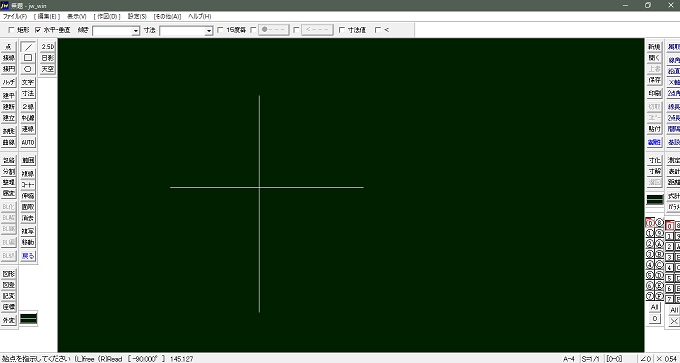The height and width of the screenshot is (363, 680).
Task: Toggle the 15度毎 checkbox
Action: click(220, 30)
